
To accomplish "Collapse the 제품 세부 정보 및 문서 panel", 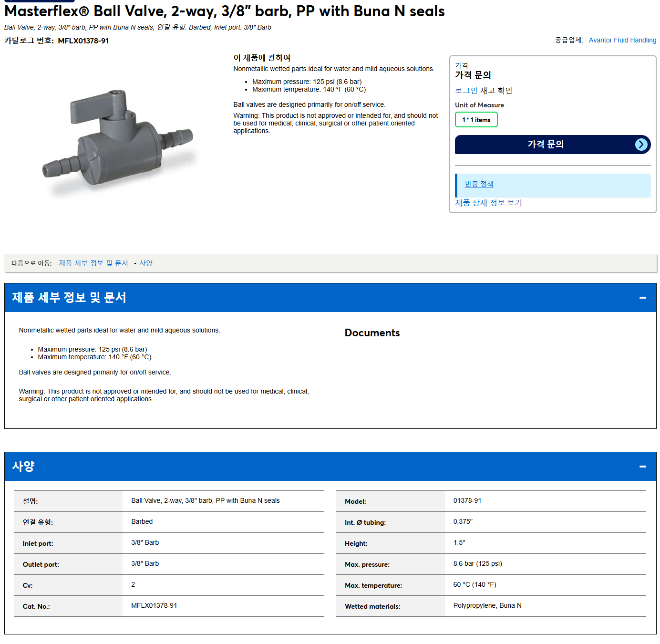I will pos(642,298).
